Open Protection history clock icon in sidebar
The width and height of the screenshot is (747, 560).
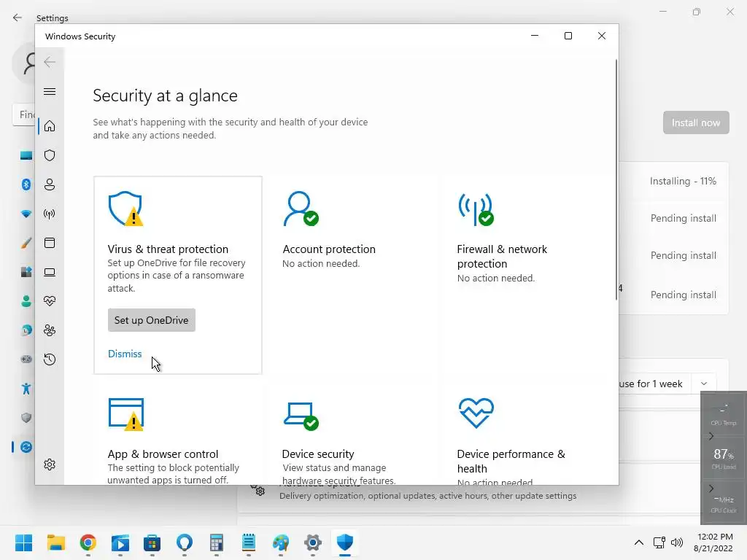point(50,359)
